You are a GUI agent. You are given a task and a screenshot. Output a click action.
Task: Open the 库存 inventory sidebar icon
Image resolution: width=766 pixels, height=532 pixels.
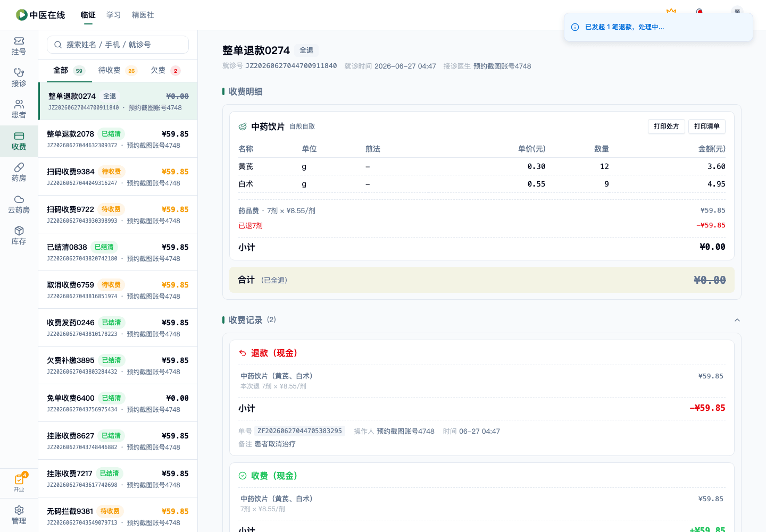(19, 236)
